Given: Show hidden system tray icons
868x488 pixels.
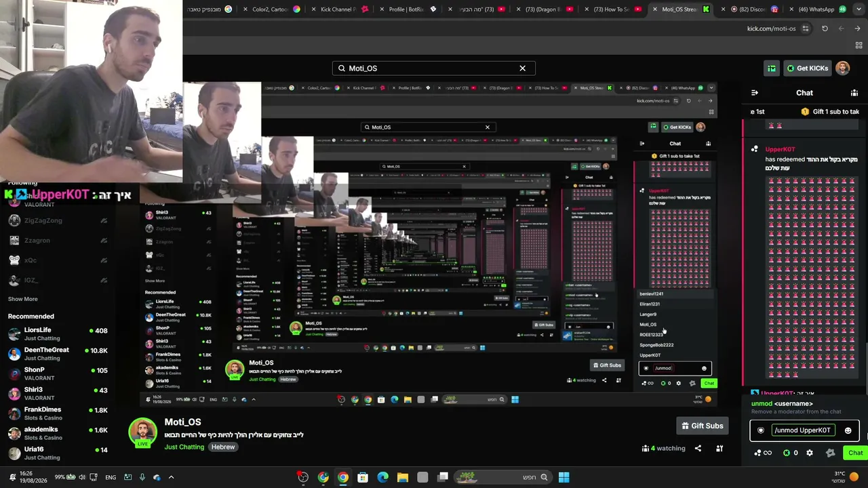Looking at the screenshot, I should coord(171,477).
